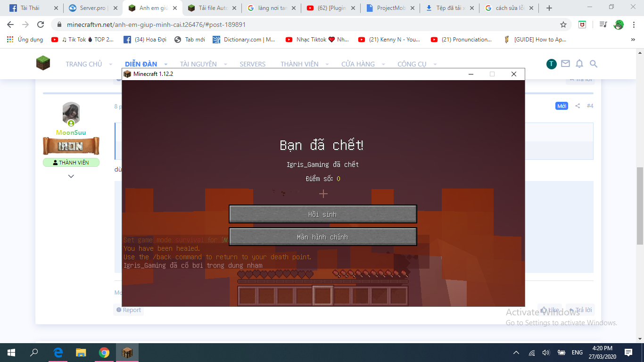Screen dimensions: 644x362
Task: Close the Server.pro tab
Action: tap(116, 8)
